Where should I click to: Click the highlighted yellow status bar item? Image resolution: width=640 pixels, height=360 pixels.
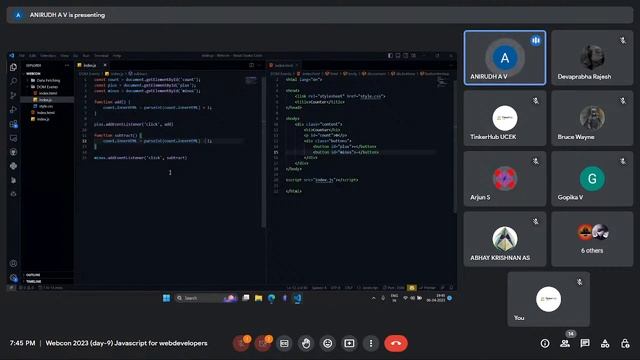(x=412, y=288)
